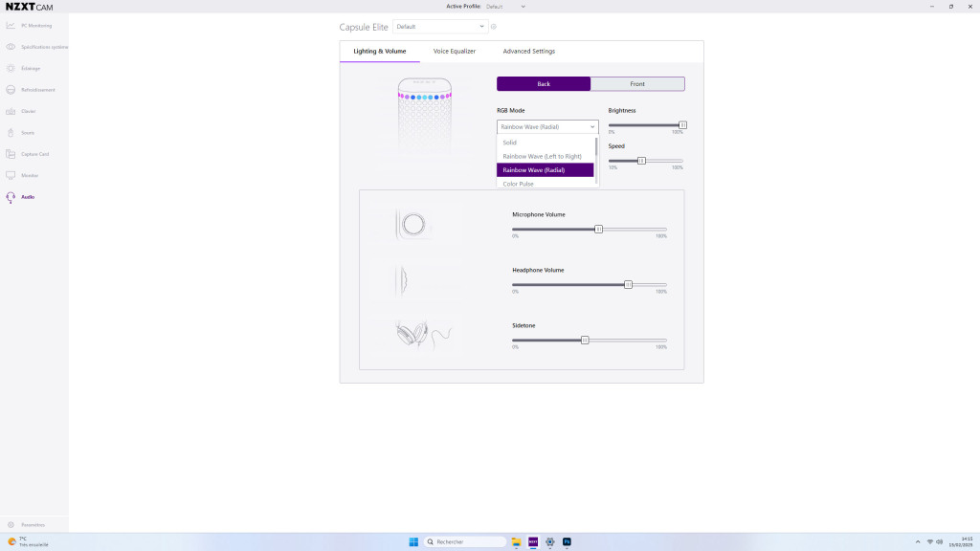
Task: Click NZXT CAM taskbar icon
Action: (x=533, y=541)
